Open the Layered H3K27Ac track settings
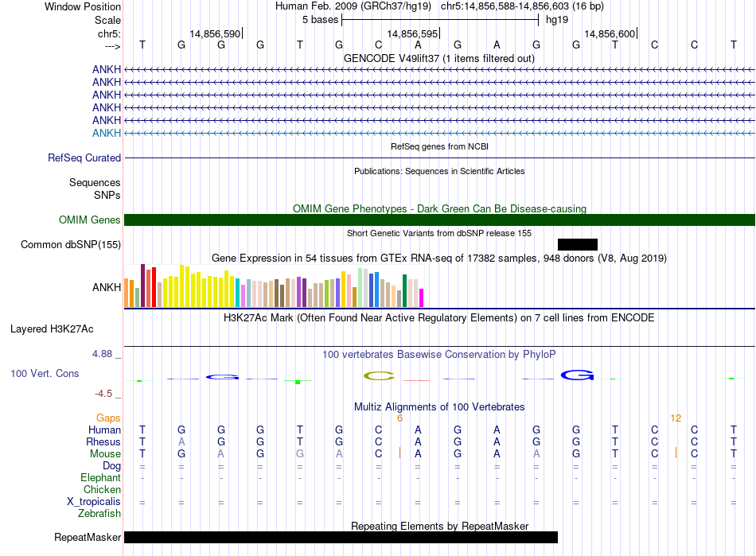Image resolution: width=756 pixels, height=556 pixels. [52, 329]
